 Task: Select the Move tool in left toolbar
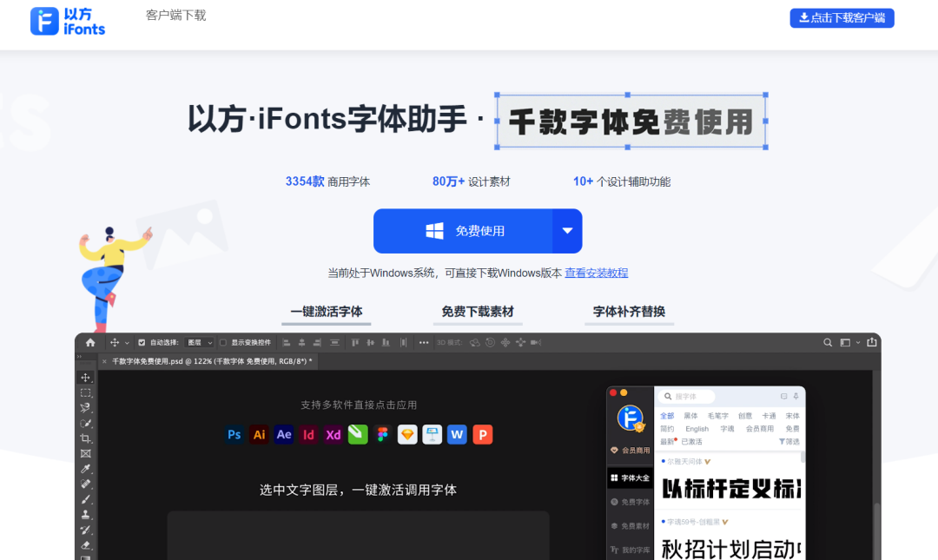(85, 378)
